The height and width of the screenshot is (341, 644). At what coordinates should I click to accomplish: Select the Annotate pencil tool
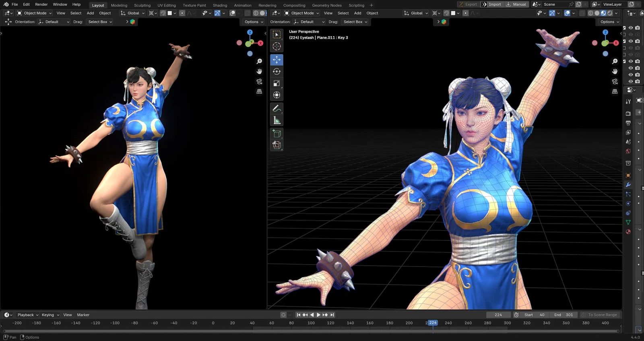[277, 108]
